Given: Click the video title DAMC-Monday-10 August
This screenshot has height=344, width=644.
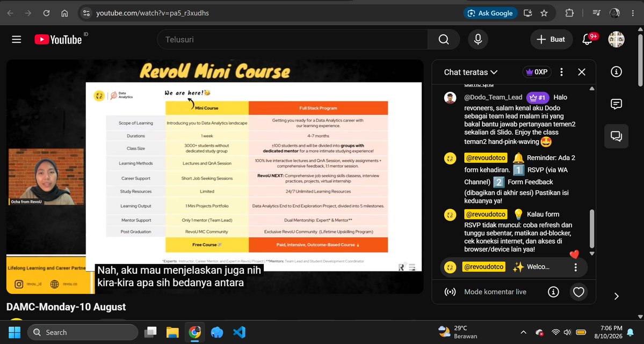Looking at the screenshot, I should tap(66, 307).
